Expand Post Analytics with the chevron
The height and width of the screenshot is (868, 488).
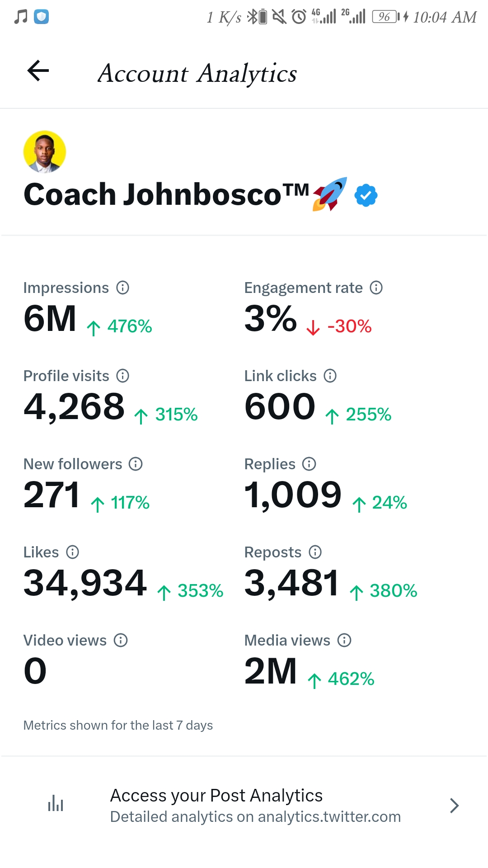tap(454, 806)
